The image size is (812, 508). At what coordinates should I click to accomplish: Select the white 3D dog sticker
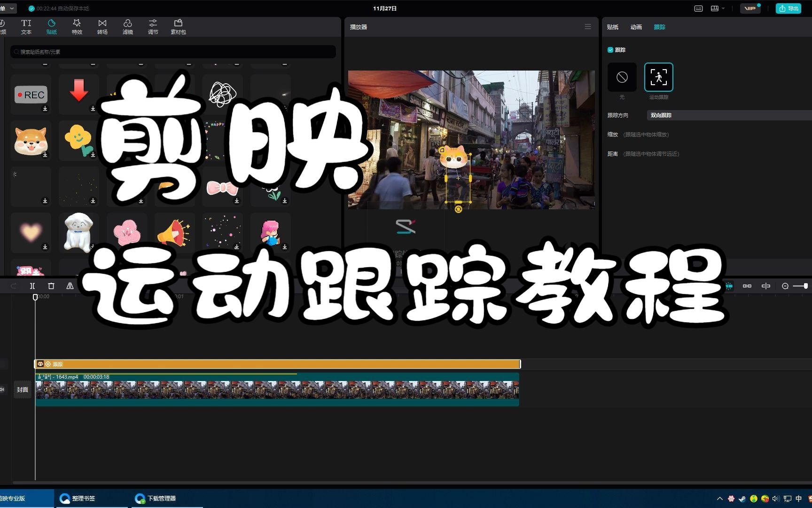coord(79,232)
